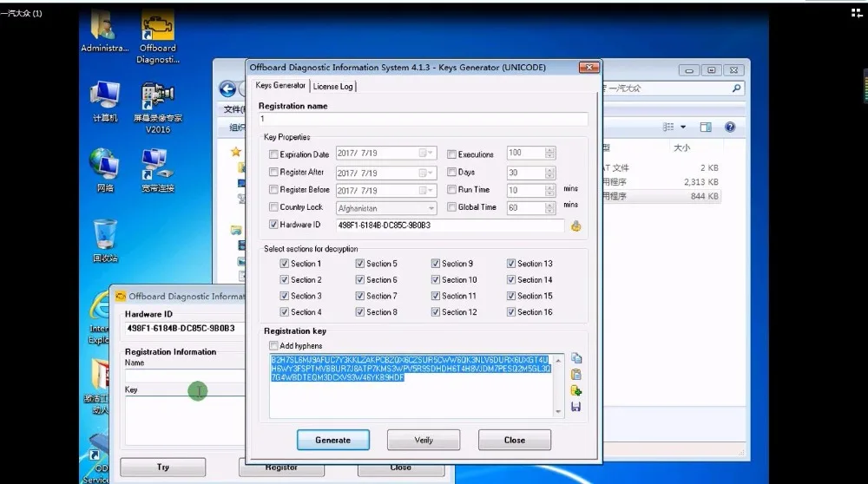
Task: Enable Run Time checkbox
Action: click(x=451, y=189)
